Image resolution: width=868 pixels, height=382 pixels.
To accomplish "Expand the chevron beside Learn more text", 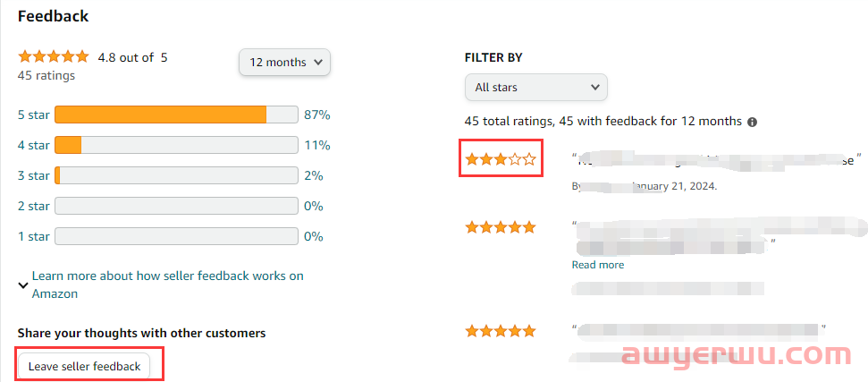I will pos(23,285).
